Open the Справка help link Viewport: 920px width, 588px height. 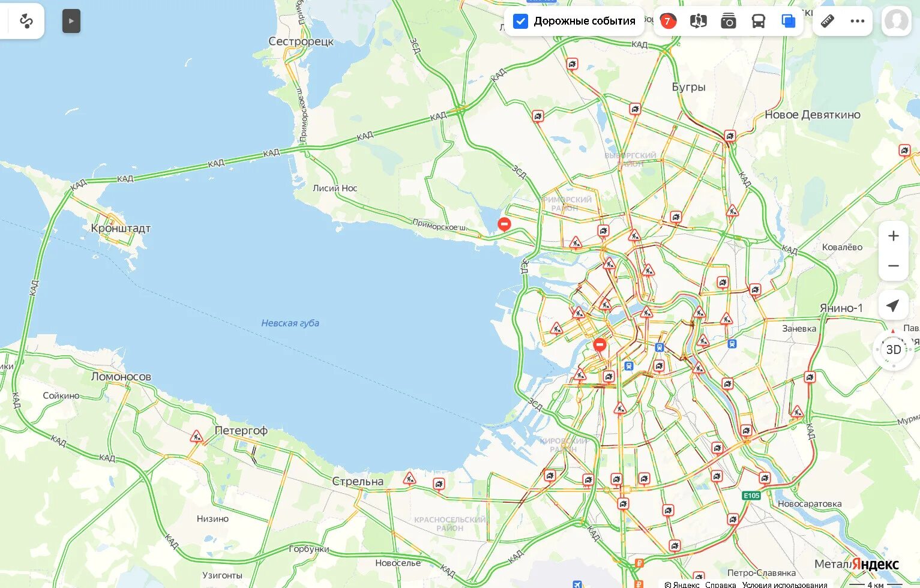click(721, 584)
